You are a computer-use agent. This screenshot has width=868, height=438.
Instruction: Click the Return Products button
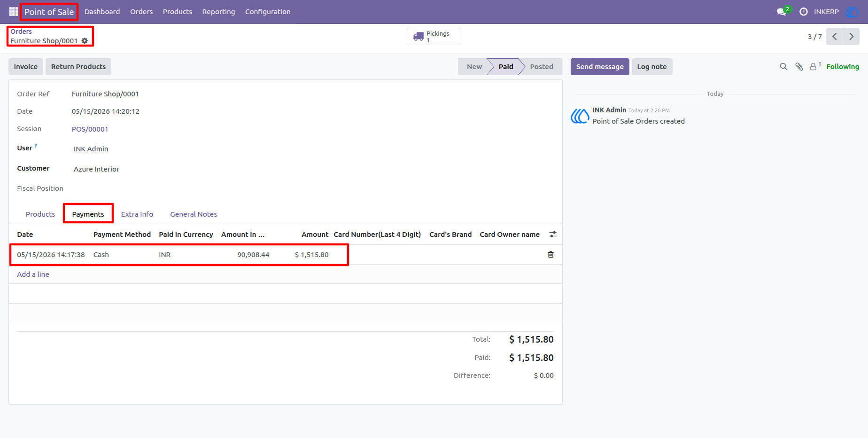(x=78, y=67)
